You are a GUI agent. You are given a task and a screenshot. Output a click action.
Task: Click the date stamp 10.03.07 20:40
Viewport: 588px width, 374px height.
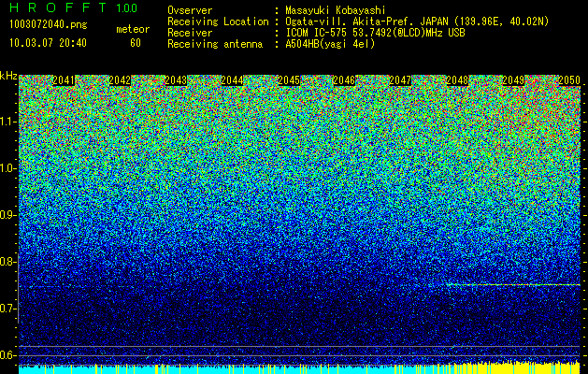48,43
